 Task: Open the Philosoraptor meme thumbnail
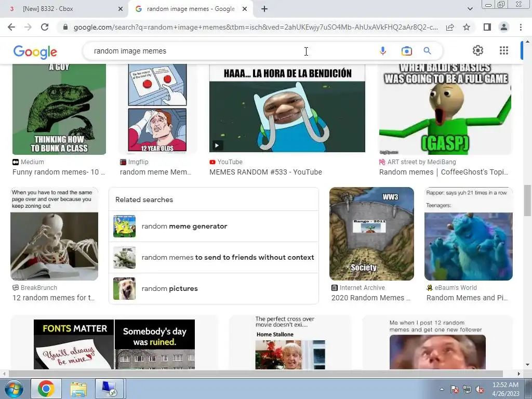coord(59,109)
